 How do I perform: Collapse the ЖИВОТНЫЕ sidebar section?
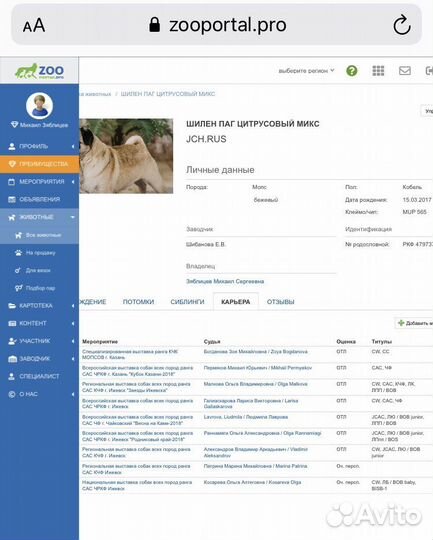coord(39,217)
